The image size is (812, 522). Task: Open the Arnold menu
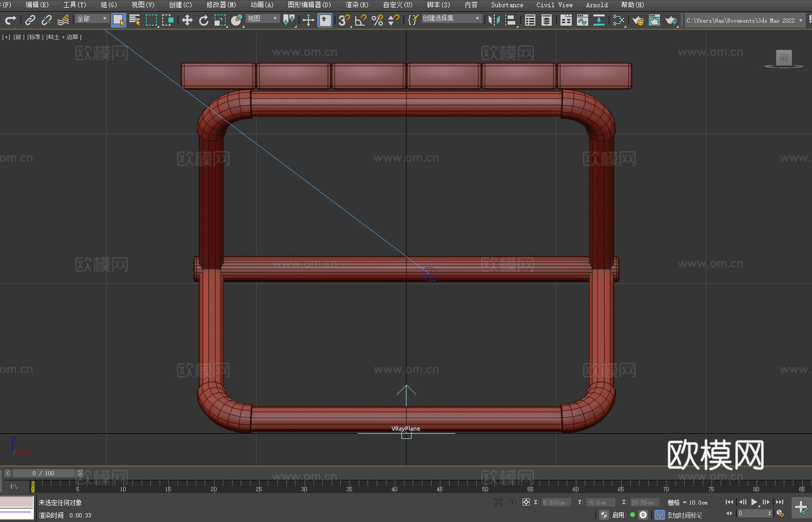pyautogui.click(x=596, y=5)
